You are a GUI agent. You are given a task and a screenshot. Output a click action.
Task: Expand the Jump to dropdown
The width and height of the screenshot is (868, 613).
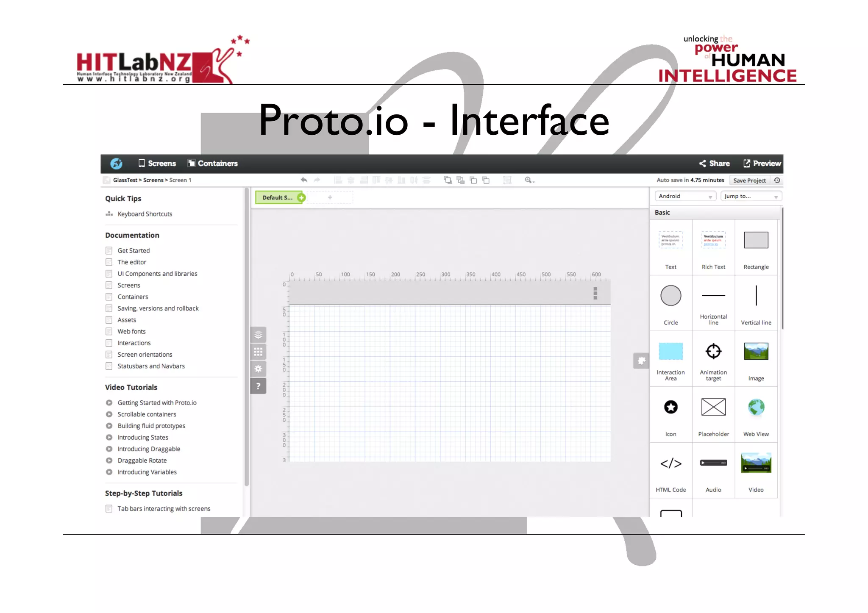[x=751, y=196]
